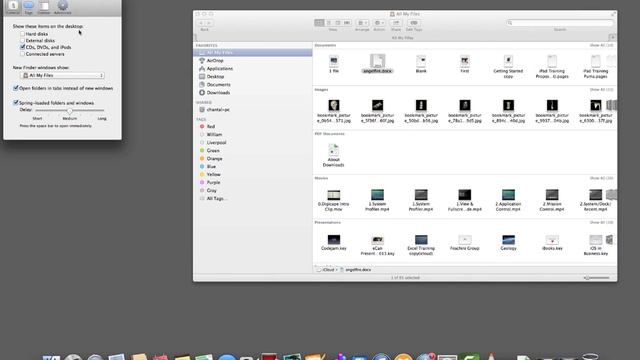Open the General tab in Finder Preferences
640x360 pixels.
click(13, 7)
